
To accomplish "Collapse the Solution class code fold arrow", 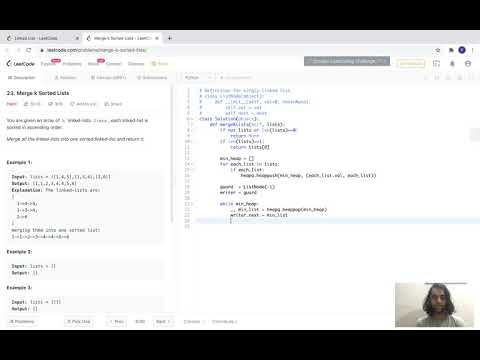I will click(x=192, y=119).
